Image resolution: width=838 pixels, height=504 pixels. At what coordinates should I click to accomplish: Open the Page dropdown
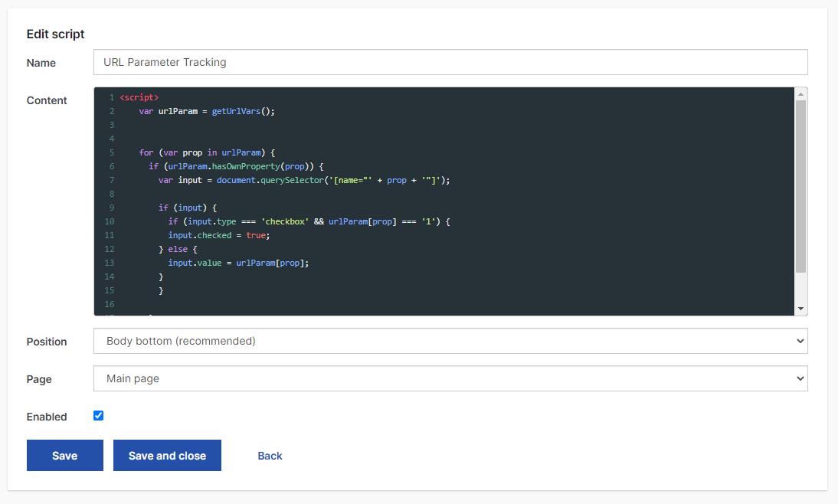coord(450,378)
